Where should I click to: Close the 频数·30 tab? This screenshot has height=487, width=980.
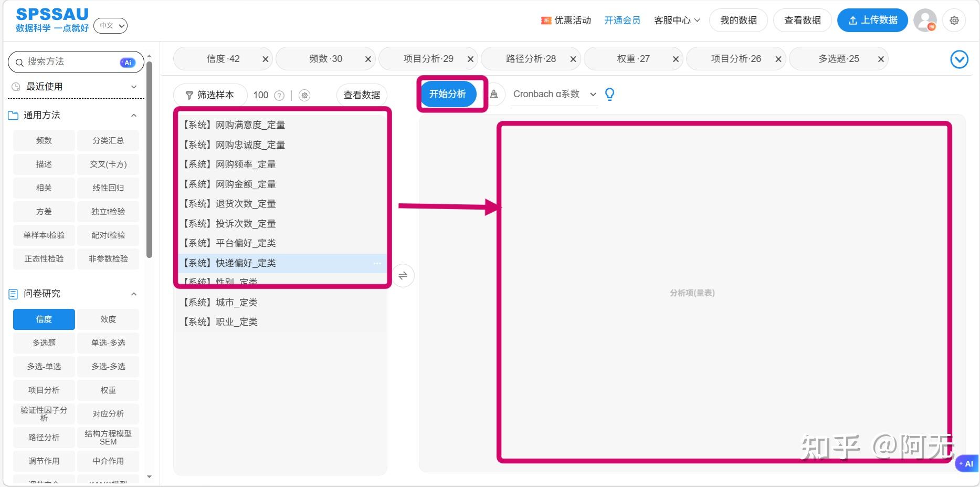coord(368,59)
